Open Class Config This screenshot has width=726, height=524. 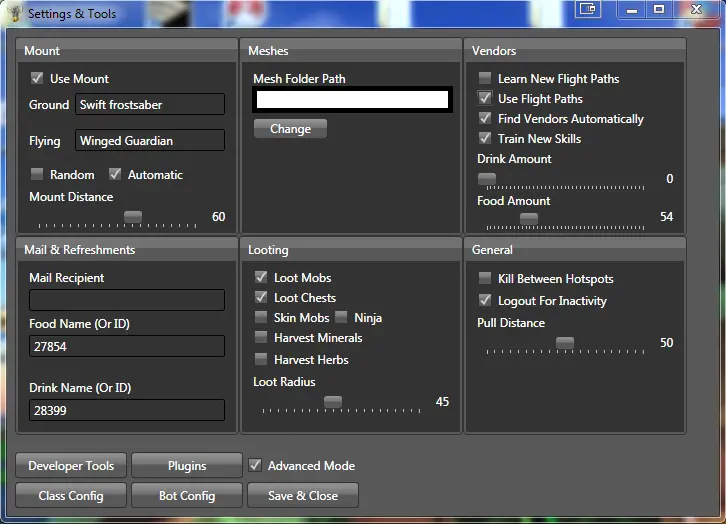click(x=71, y=496)
